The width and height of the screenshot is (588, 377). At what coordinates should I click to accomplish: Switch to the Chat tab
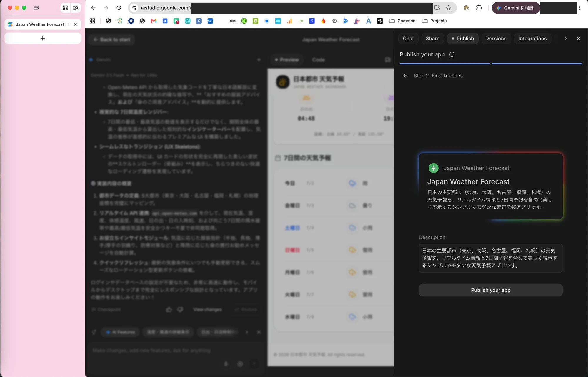(408, 39)
